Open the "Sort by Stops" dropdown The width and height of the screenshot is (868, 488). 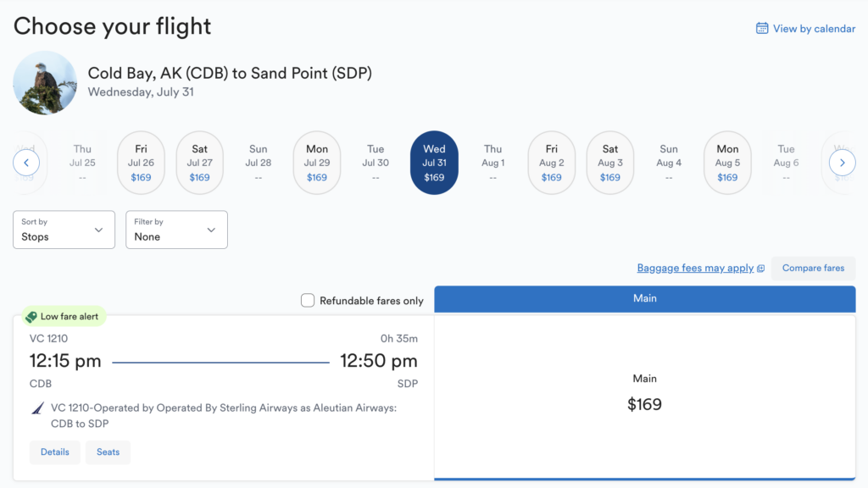[x=64, y=230]
